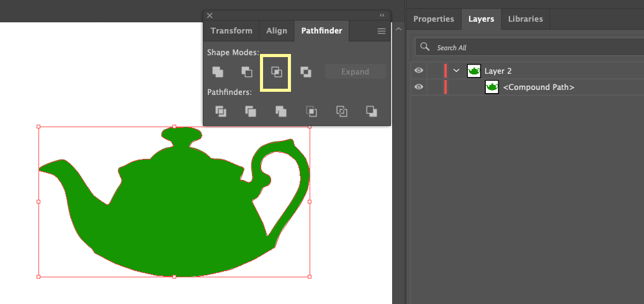Apply the Crop pathfinder

[x=311, y=111]
